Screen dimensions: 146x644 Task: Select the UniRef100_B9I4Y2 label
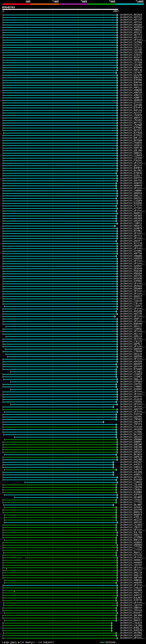(x=131, y=58)
